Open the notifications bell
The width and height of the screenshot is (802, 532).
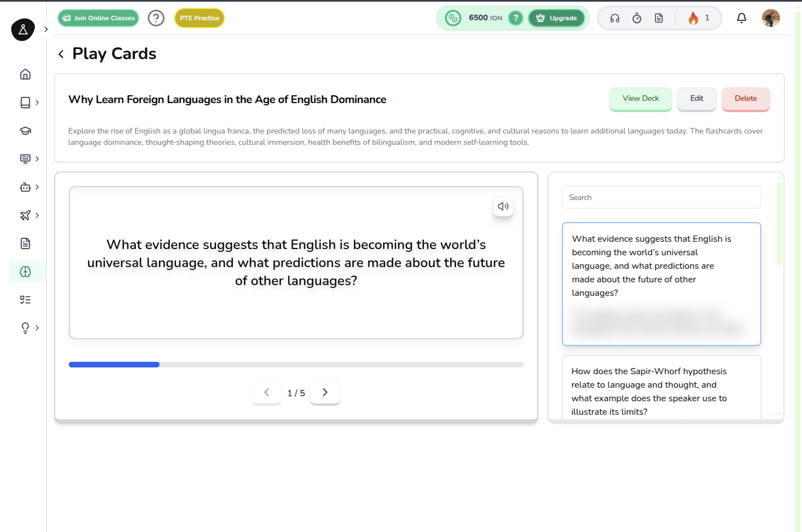(741, 18)
